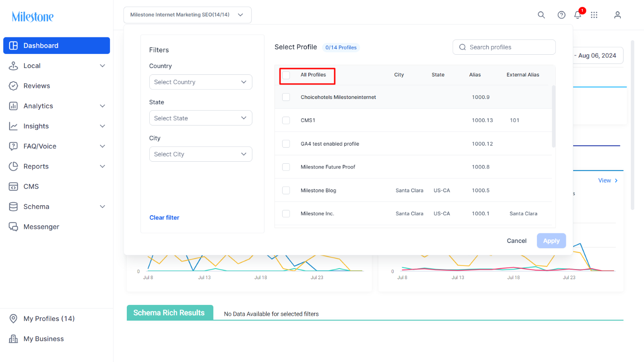Image resolution: width=644 pixels, height=362 pixels.
Task: Open the user account icon
Action: [x=617, y=15]
